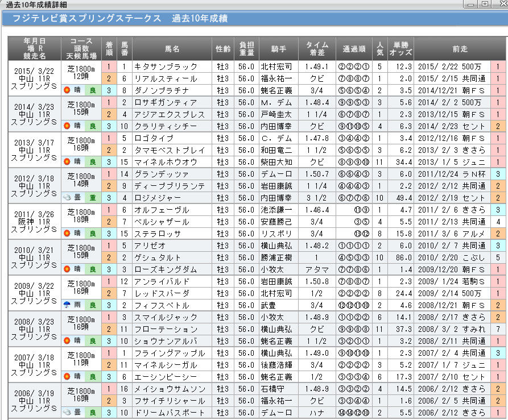This screenshot has height=420, width=508.
Task: Click the odds value 86.0
Action: point(404,257)
